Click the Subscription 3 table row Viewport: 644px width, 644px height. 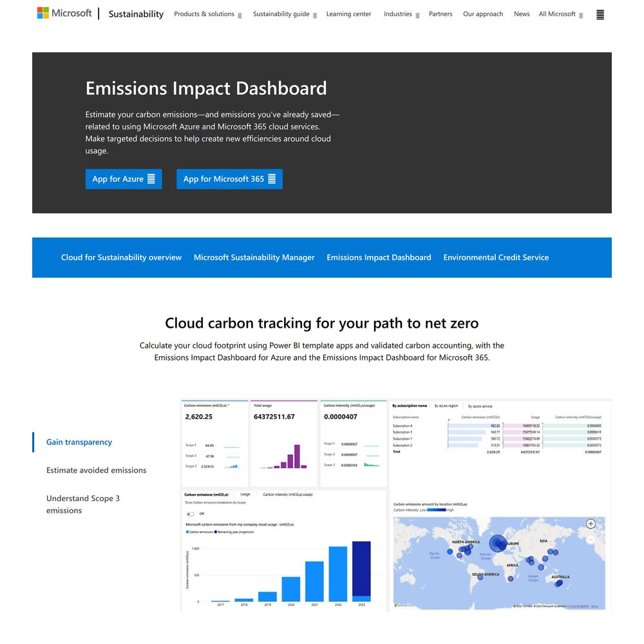(497, 432)
